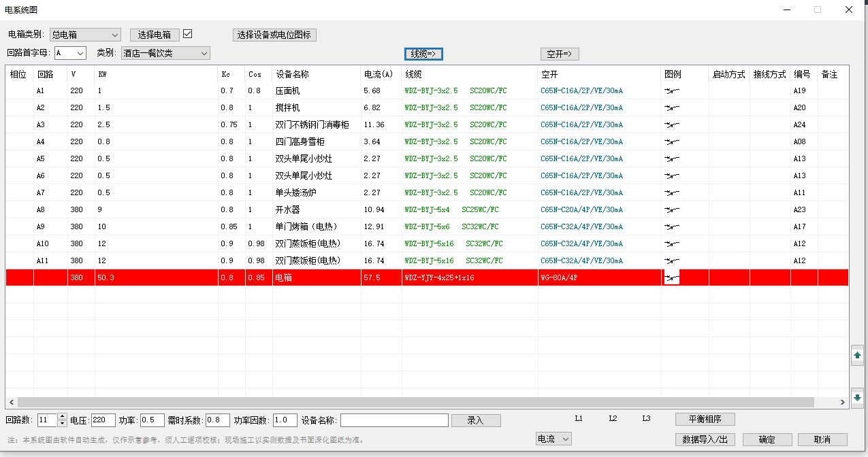Click the 空开 column header
The height and width of the screenshot is (457, 868).
click(x=599, y=74)
